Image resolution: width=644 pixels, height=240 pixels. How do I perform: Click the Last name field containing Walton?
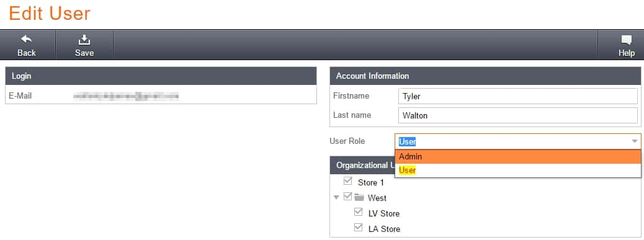point(518,116)
